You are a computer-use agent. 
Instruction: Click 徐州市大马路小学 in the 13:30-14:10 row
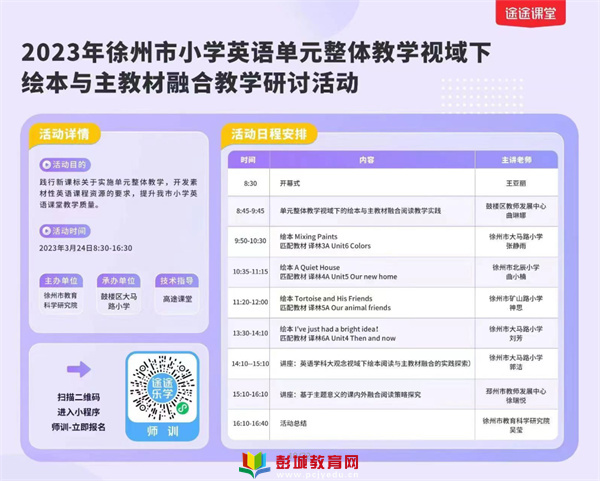click(516, 329)
